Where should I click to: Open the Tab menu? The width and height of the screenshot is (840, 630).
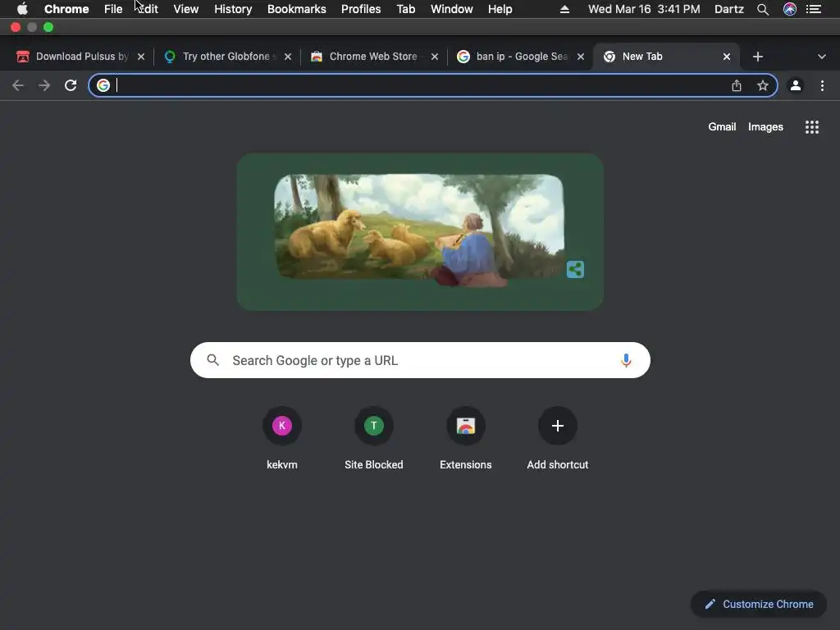click(x=405, y=9)
